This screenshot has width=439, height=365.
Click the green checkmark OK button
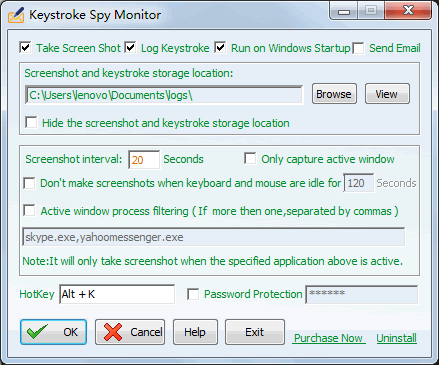click(x=53, y=332)
